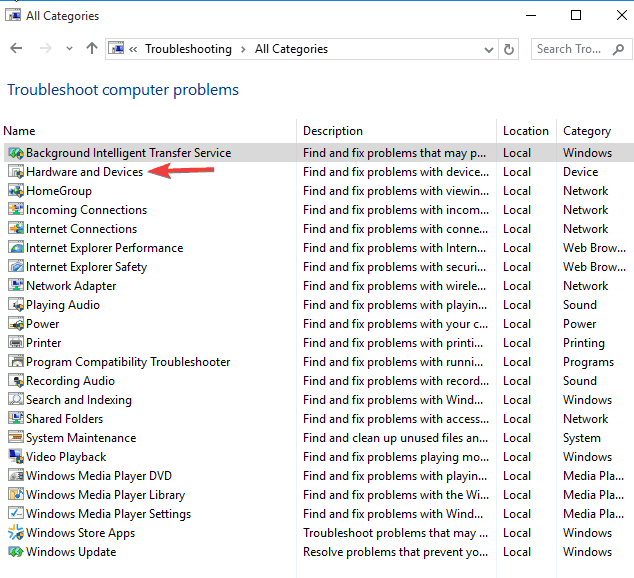Click the All Categories breadcrumb
Image resolution: width=634 pixels, height=578 pixels.
coord(291,49)
